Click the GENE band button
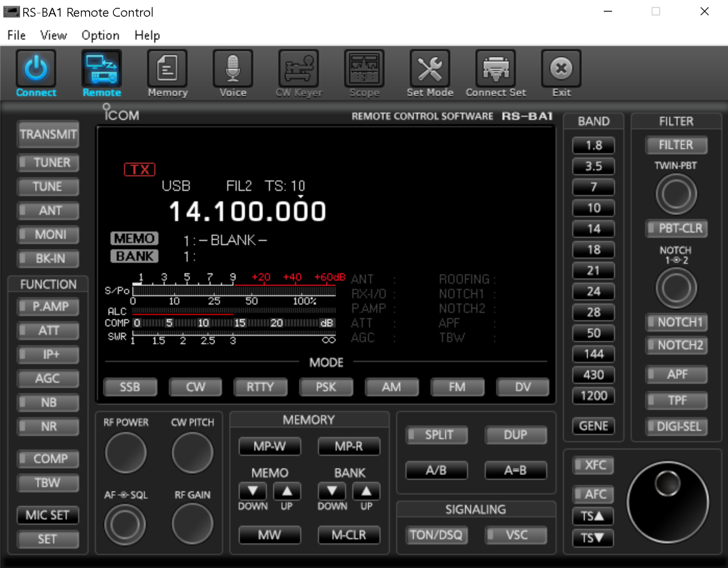The height and width of the screenshot is (568, 728). tap(593, 426)
